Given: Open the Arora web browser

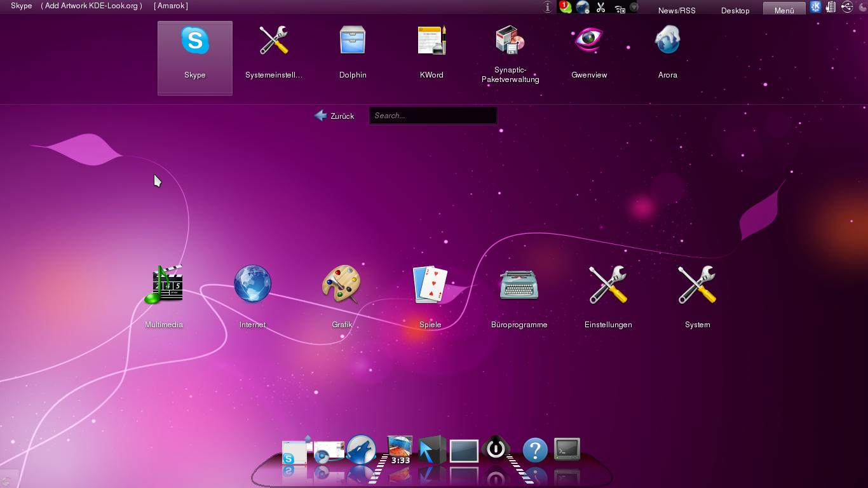Looking at the screenshot, I should (x=667, y=52).
